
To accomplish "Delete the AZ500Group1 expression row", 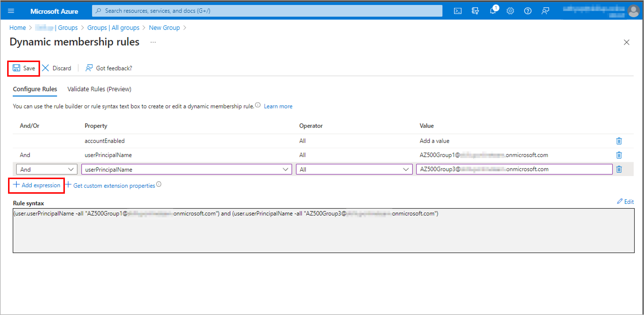I will [x=619, y=155].
